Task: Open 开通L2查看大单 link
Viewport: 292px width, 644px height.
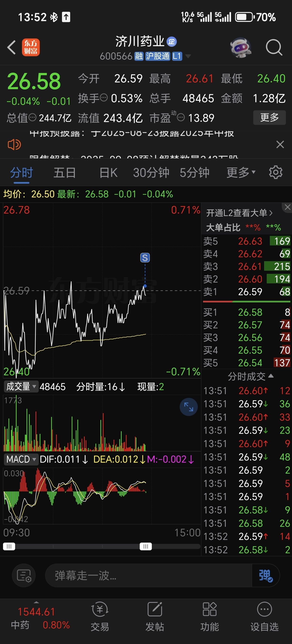Action: [239, 213]
